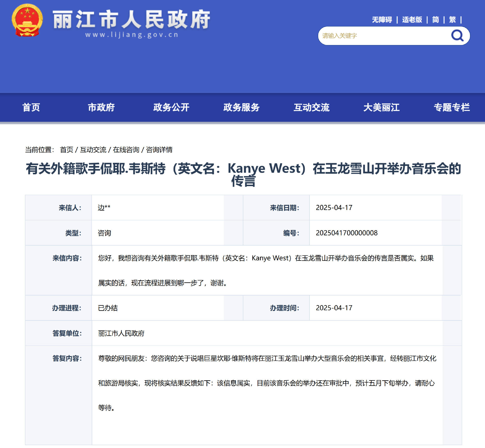Viewport: 485px width, 448px height.
Task: Click the search magnifier icon
Action: point(457,36)
